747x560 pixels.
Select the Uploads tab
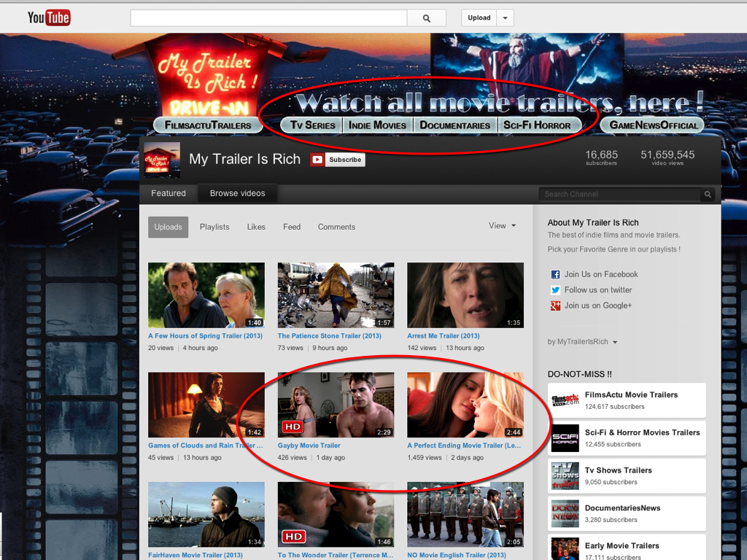[x=169, y=227]
